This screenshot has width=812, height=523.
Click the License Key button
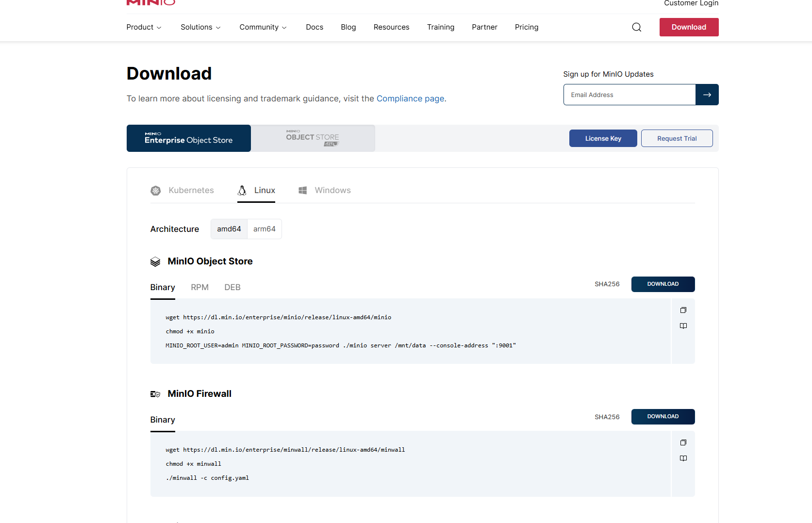pos(603,138)
